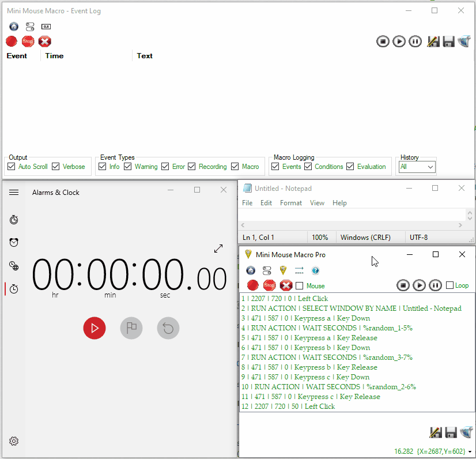This screenshot has height=459, width=476.
Task: Click the Play macro button in Macro Pro
Action: click(420, 285)
